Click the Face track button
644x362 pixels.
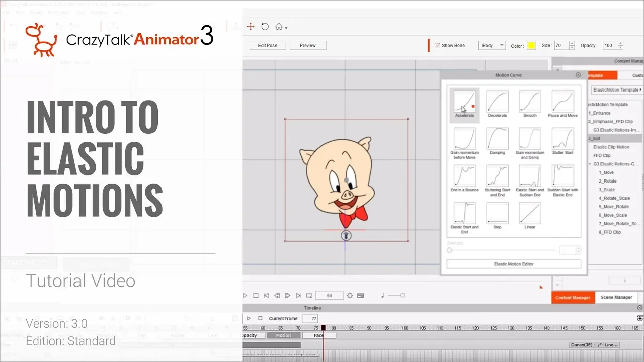318,335
